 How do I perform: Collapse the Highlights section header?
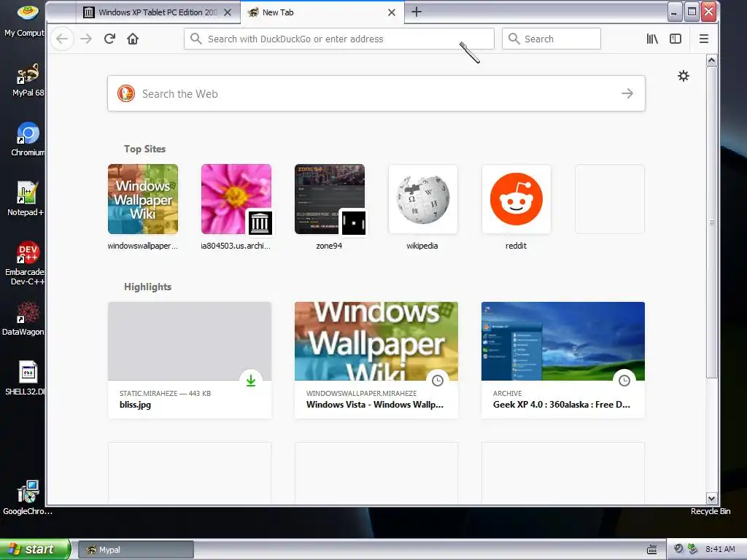pos(147,287)
